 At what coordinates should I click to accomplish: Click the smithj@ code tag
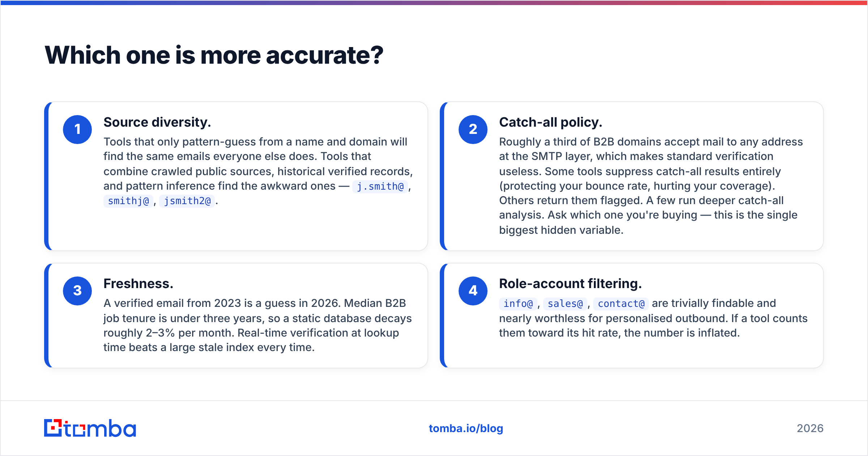point(128,201)
